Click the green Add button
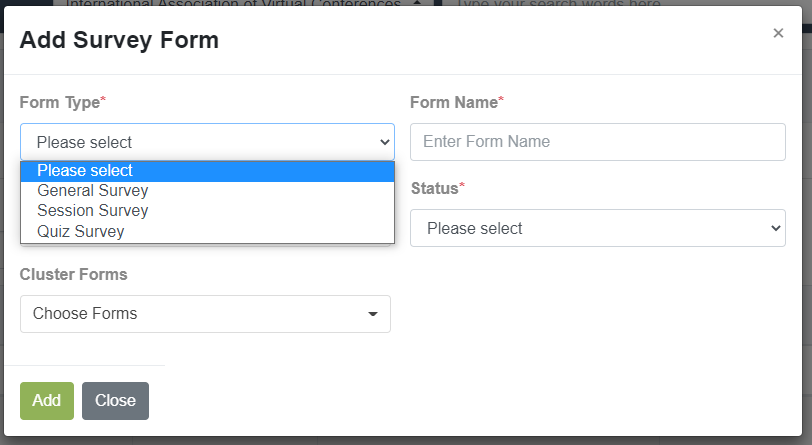The height and width of the screenshot is (445, 812). pyautogui.click(x=47, y=400)
